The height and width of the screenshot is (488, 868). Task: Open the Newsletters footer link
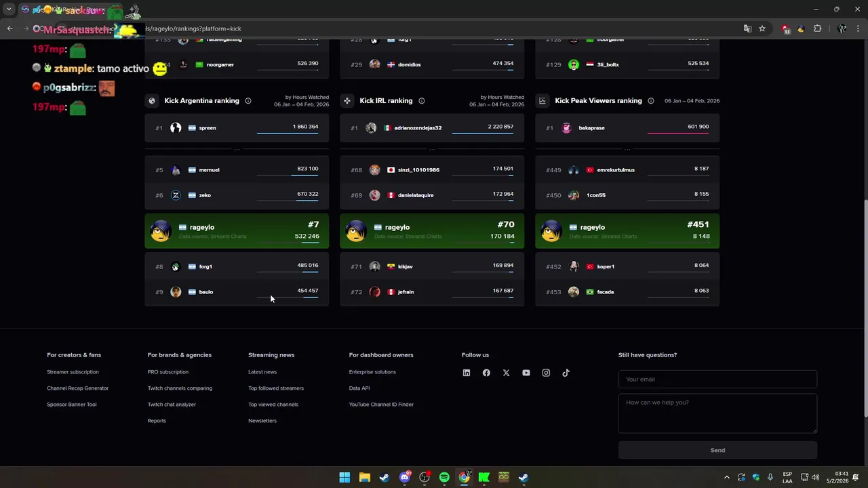click(x=262, y=421)
